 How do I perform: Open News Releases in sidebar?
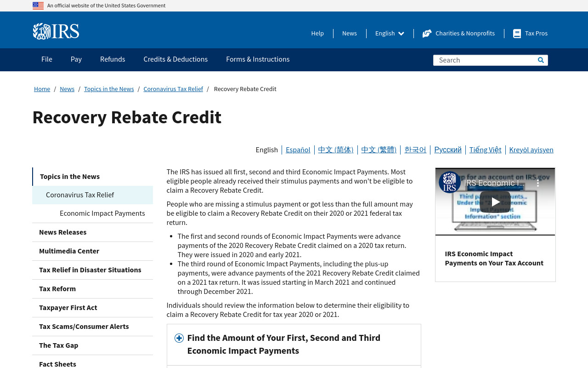click(x=92, y=232)
